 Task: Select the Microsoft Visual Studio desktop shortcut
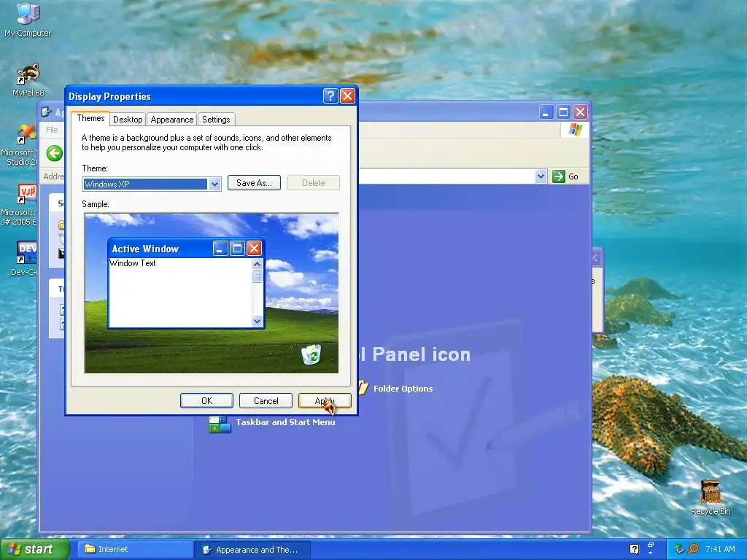(x=19, y=145)
